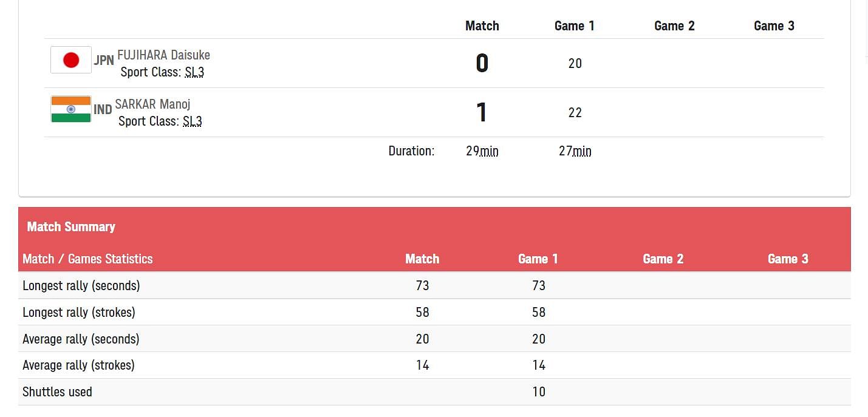This screenshot has width=868, height=417.
Task: Click SL3 sport class for Sarkar
Action: [193, 121]
